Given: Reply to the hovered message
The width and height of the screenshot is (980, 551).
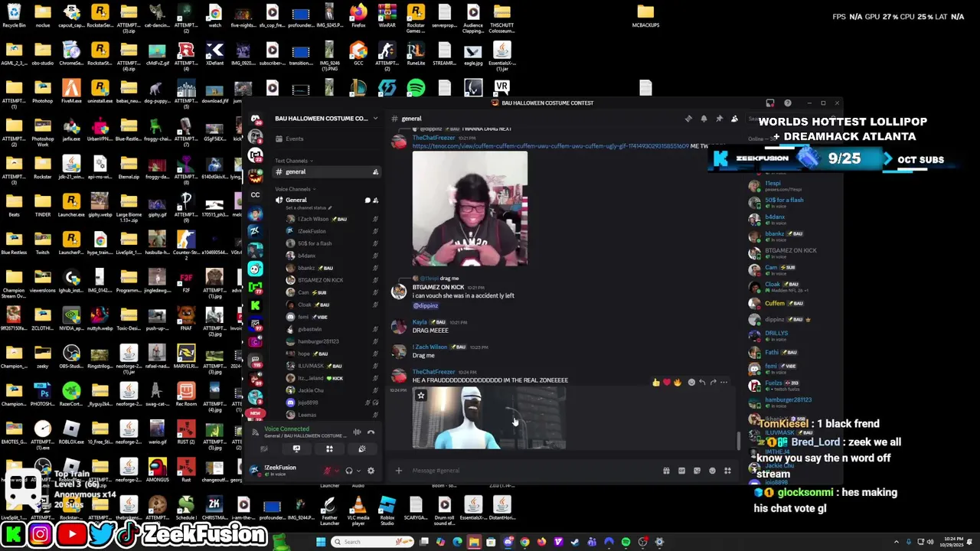Looking at the screenshot, I should click(x=702, y=382).
